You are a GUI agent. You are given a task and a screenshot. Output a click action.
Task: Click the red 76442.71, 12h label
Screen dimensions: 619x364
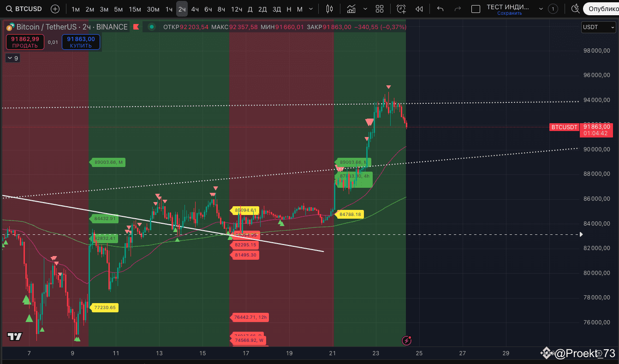250,317
